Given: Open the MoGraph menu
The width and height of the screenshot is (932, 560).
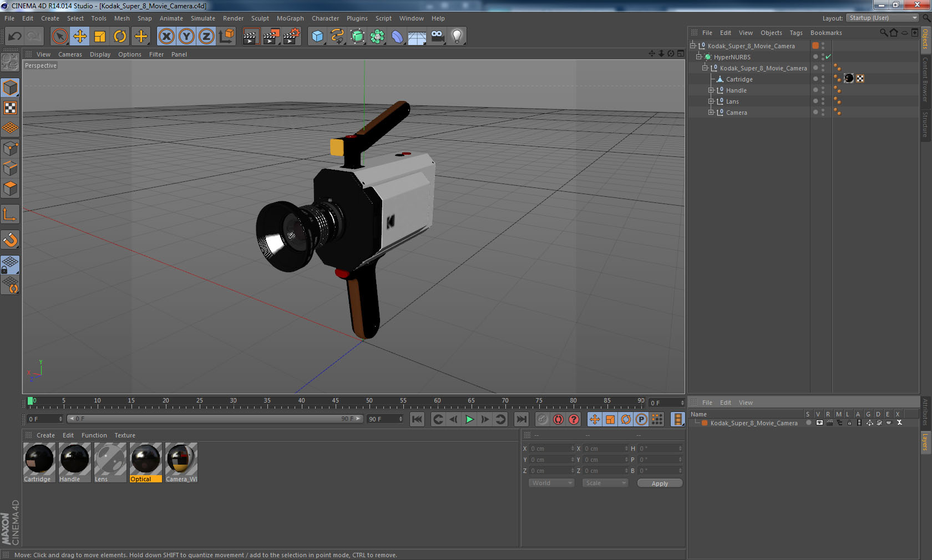Looking at the screenshot, I should [x=290, y=18].
